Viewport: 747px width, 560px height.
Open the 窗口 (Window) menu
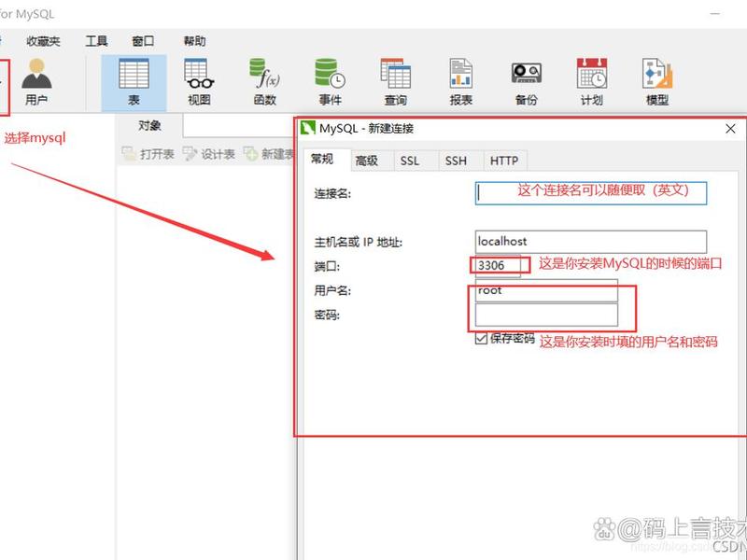(144, 41)
